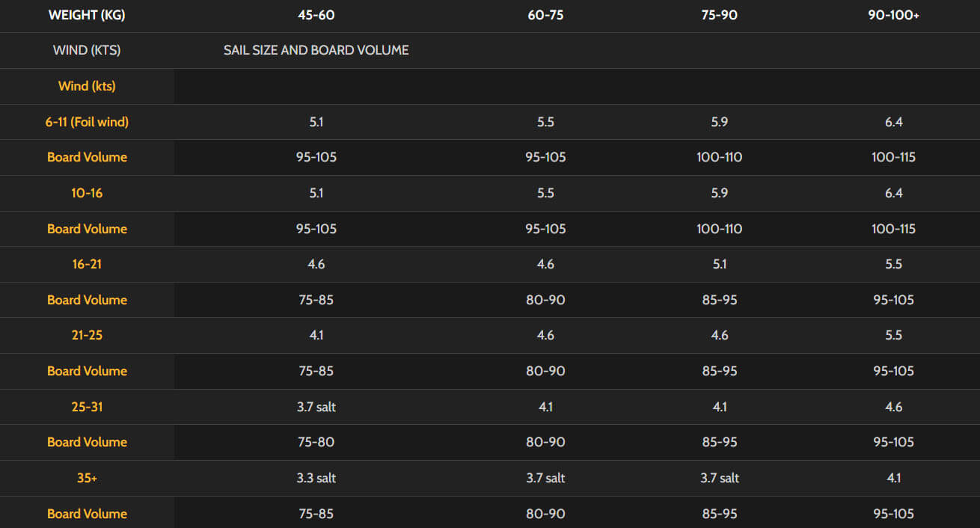
Task: Click the 4.1 cell in the 21-25 row
Action: [x=316, y=335]
